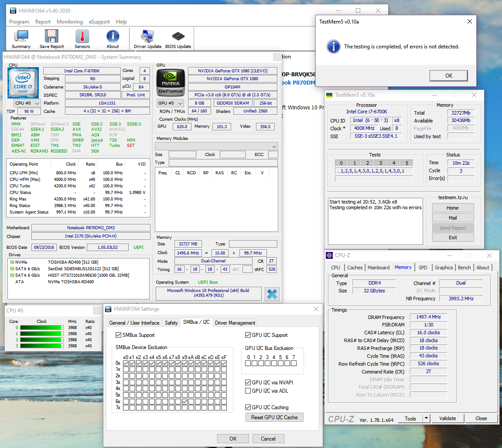Click OK in HWiNFO64 Settings
This screenshot has width=502, height=448.
233,439
